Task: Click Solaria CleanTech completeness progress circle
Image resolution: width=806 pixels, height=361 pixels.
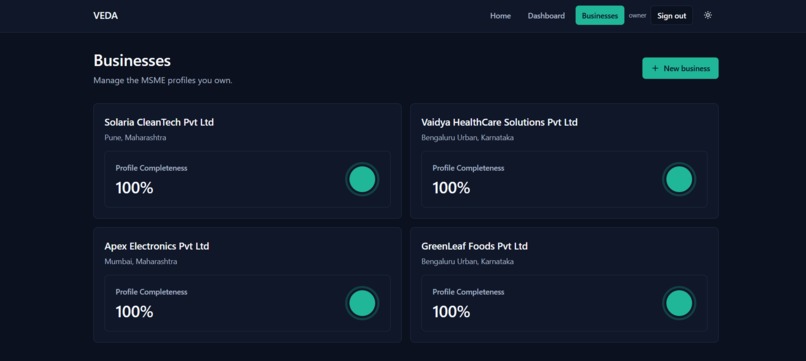Action: click(362, 179)
